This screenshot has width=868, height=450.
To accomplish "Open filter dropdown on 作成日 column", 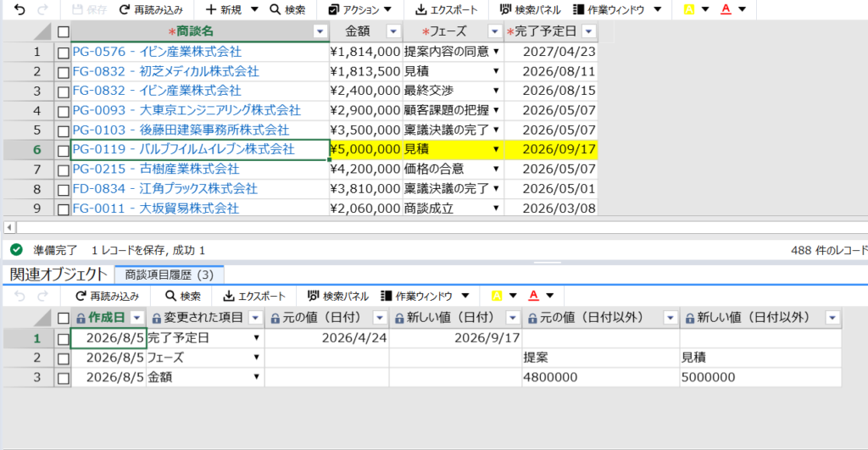I will click(x=136, y=318).
